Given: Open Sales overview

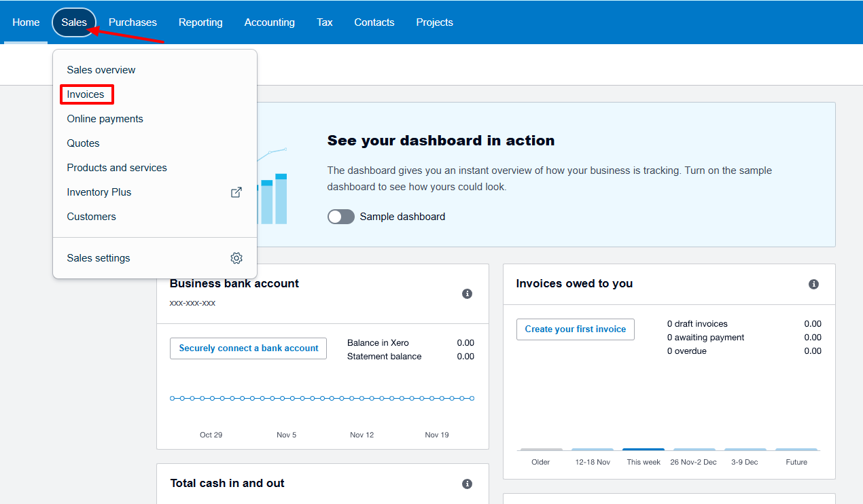Looking at the screenshot, I should [x=101, y=69].
